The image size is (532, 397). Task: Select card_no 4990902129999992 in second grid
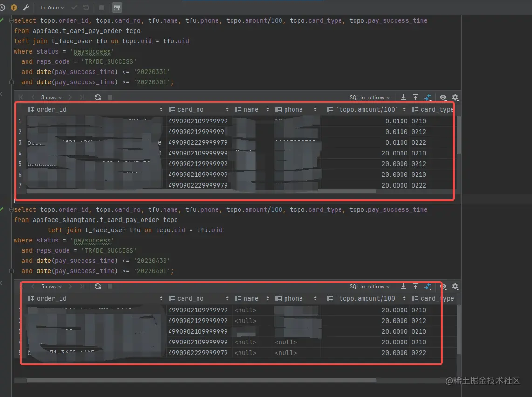pos(198,321)
